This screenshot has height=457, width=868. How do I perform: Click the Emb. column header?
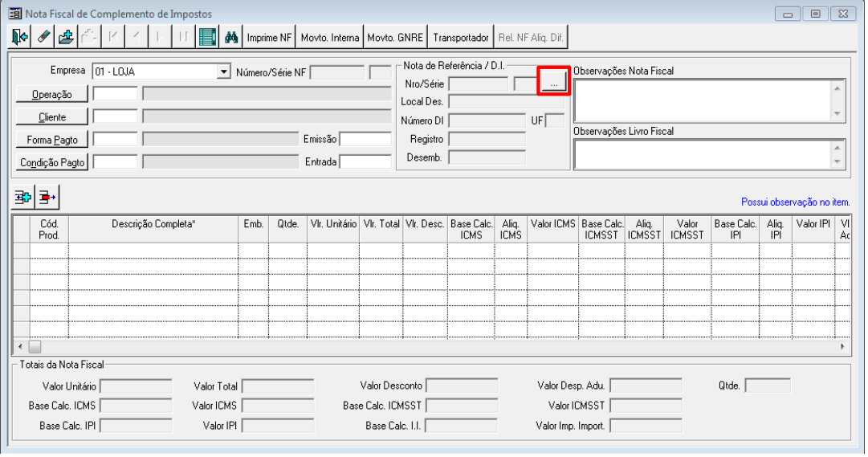(x=254, y=230)
